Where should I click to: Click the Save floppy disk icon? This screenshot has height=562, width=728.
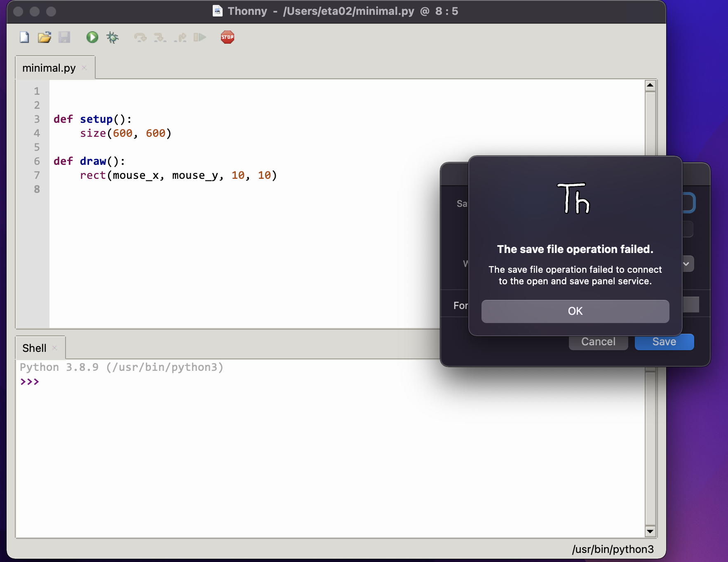64,37
